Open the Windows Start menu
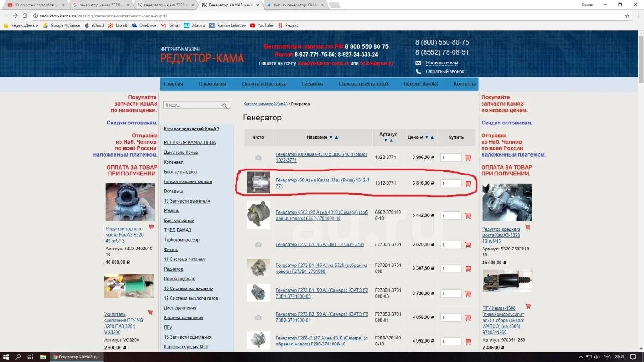Viewport: 644px width, 362px height. coord(6,356)
